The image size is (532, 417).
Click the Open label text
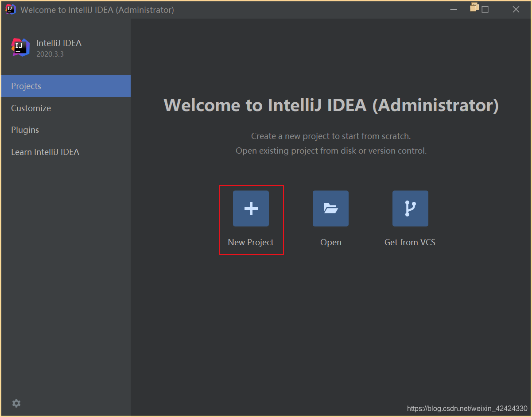click(x=331, y=243)
